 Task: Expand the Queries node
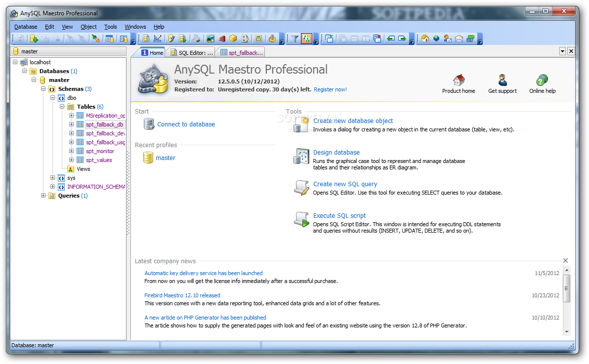pos(43,196)
